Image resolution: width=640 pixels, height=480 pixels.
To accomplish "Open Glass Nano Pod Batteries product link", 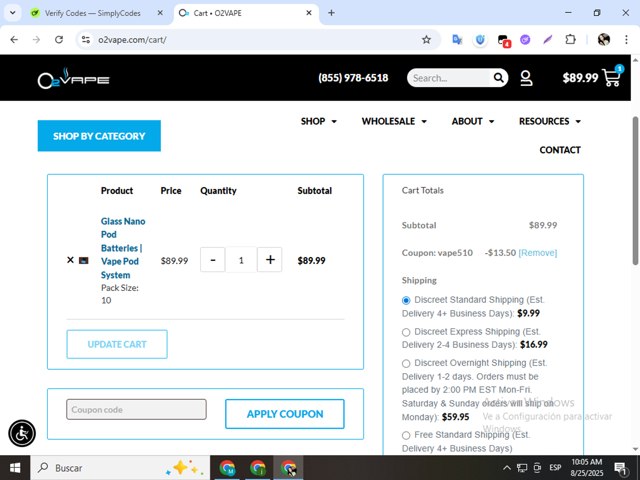I will [x=123, y=248].
